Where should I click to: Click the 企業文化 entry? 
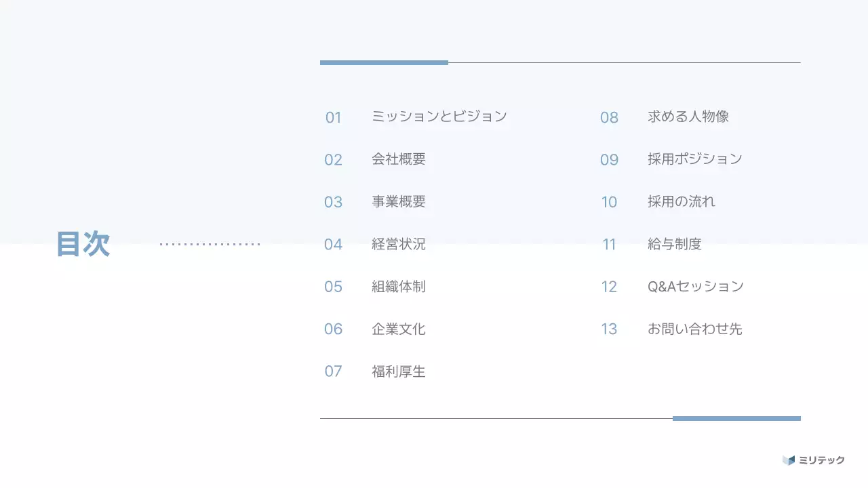click(x=399, y=329)
